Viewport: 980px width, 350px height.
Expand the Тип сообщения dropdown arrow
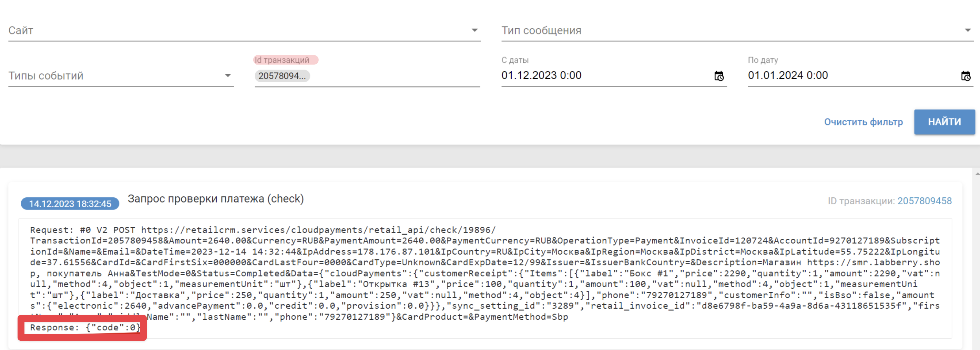click(968, 30)
